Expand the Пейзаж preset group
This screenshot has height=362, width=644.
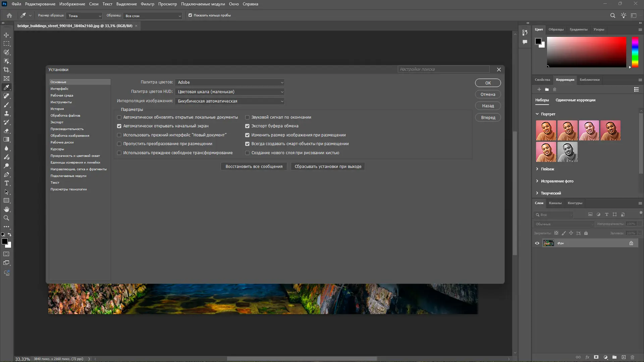tap(537, 169)
